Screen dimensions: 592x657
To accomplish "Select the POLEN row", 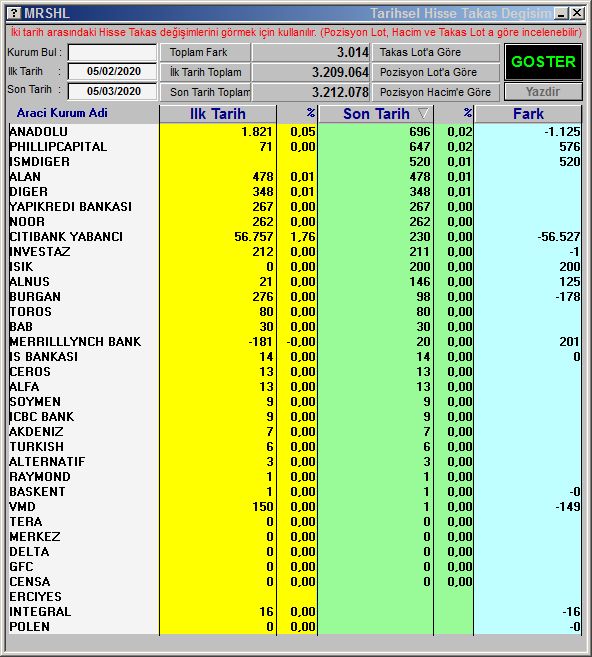I will (295, 627).
